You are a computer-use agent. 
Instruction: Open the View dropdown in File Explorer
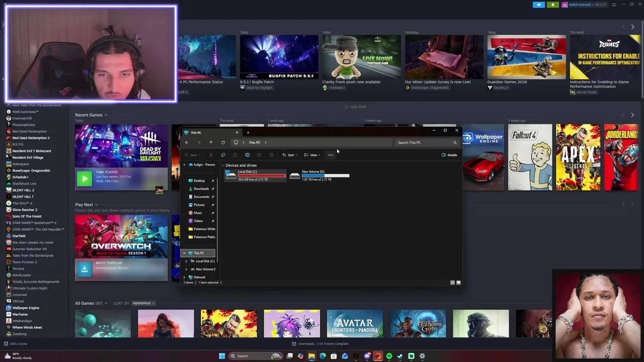coord(312,155)
